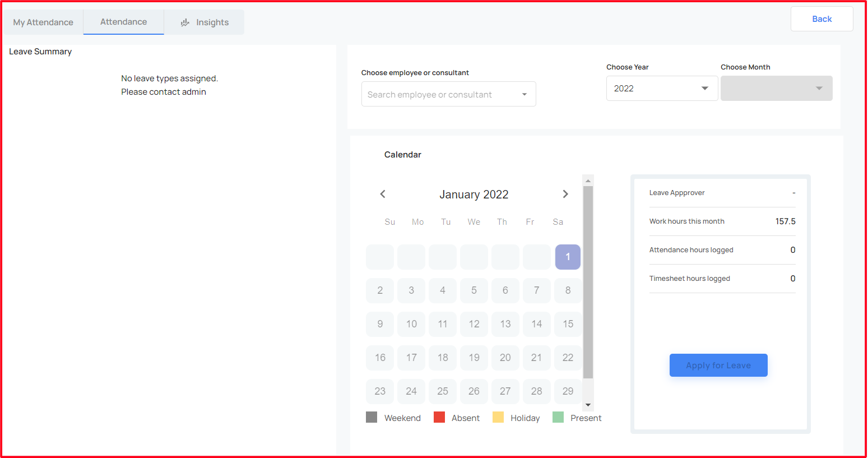Select day 27 on the calendar
The height and width of the screenshot is (458, 868).
click(x=505, y=391)
